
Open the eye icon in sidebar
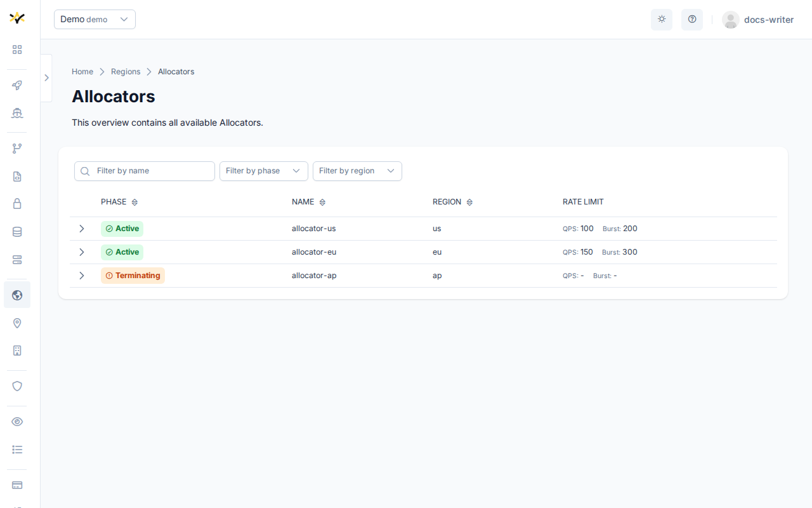pyautogui.click(x=17, y=422)
